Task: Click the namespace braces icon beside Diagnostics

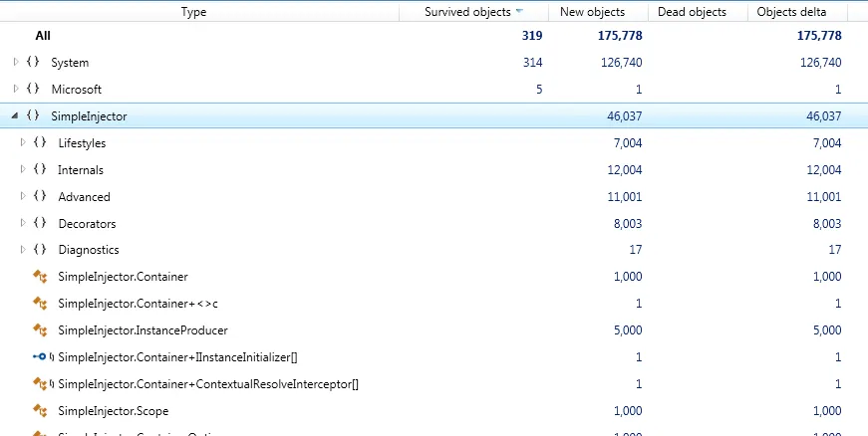Action: point(39,249)
